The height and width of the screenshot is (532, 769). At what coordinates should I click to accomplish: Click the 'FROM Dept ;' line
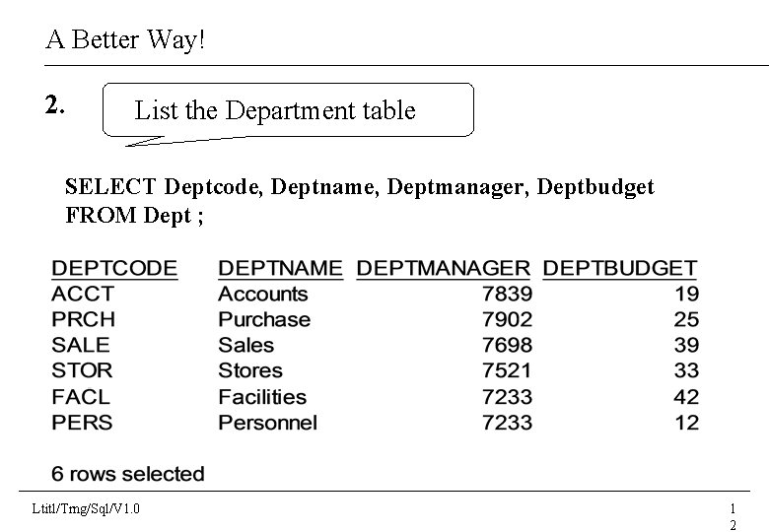(x=134, y=214)
